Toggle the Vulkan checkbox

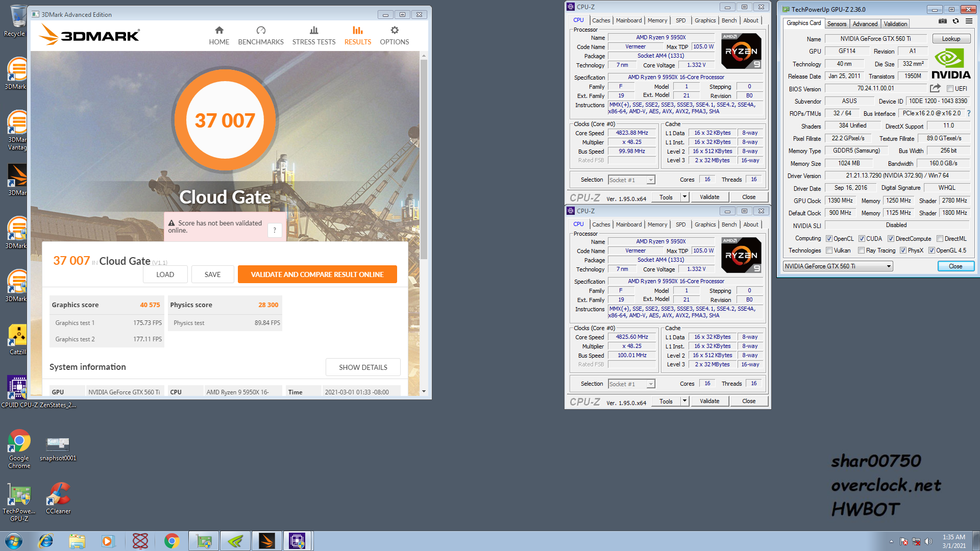(x=829, y=251)
